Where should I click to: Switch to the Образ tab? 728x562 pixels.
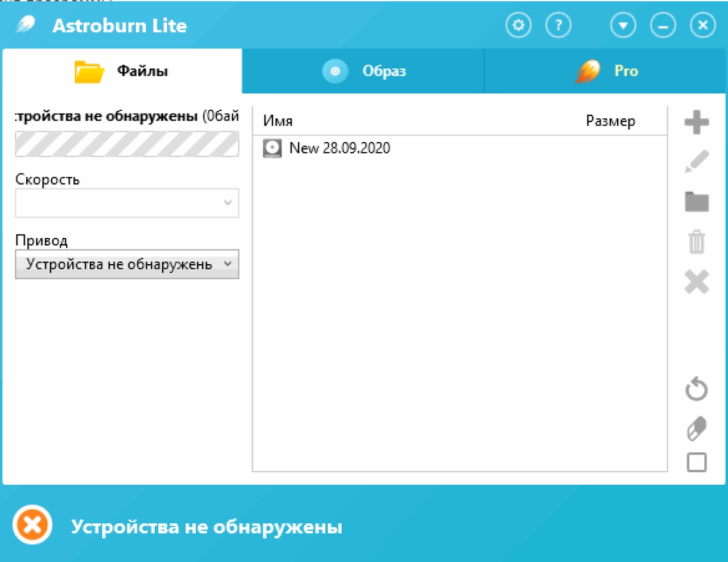coord(363,71)
